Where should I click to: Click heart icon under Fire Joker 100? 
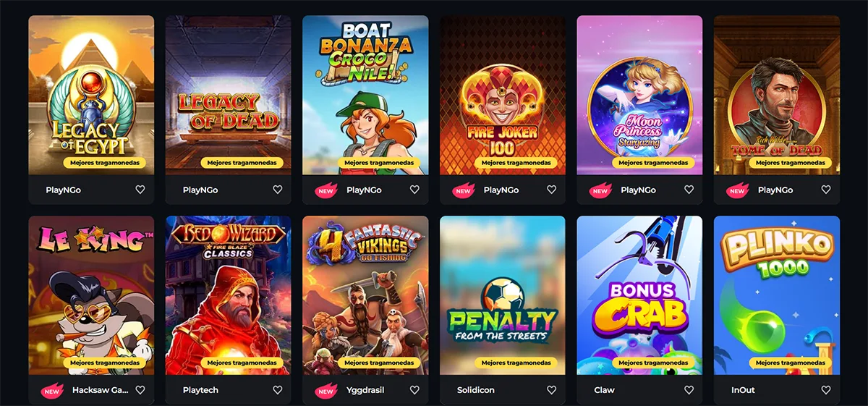(551, 190)
